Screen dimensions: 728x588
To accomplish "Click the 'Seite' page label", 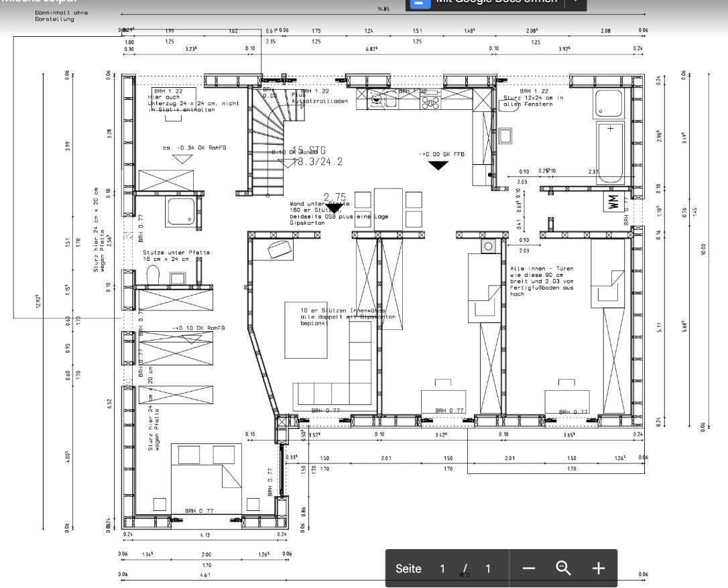I will click(x=408, y=569).
